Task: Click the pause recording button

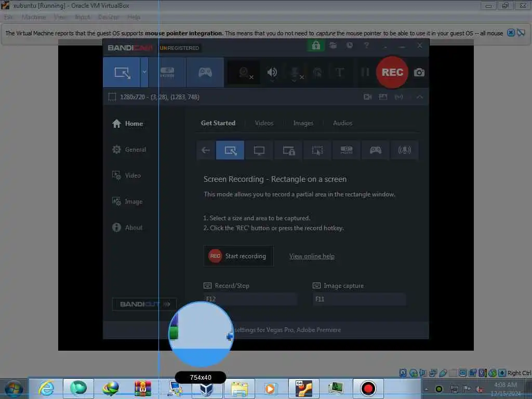Action: pyautogui.click(x=365, y=72)
